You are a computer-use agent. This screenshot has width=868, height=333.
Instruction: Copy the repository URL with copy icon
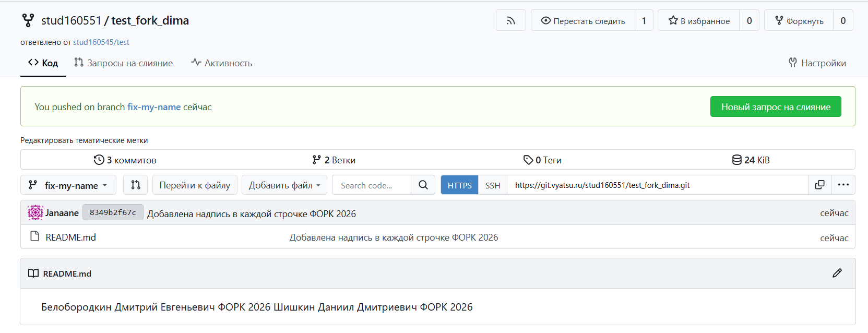coord(819,185)
